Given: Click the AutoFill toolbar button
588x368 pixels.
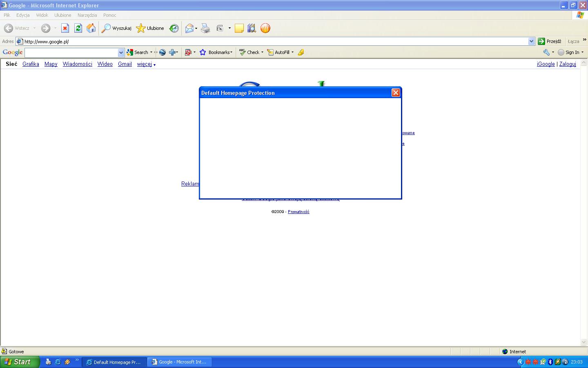Looking at the screenshot, I should tap(278, 52).
